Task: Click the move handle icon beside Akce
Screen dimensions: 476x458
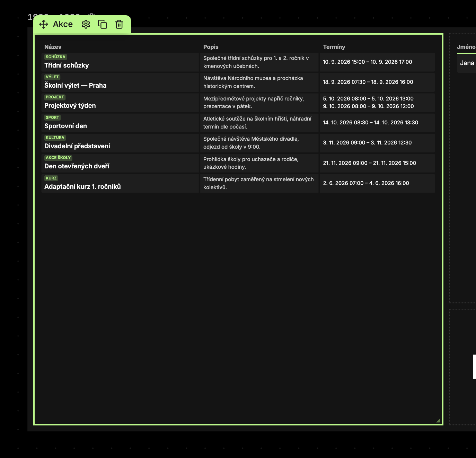Action: [x=44, y=24]
